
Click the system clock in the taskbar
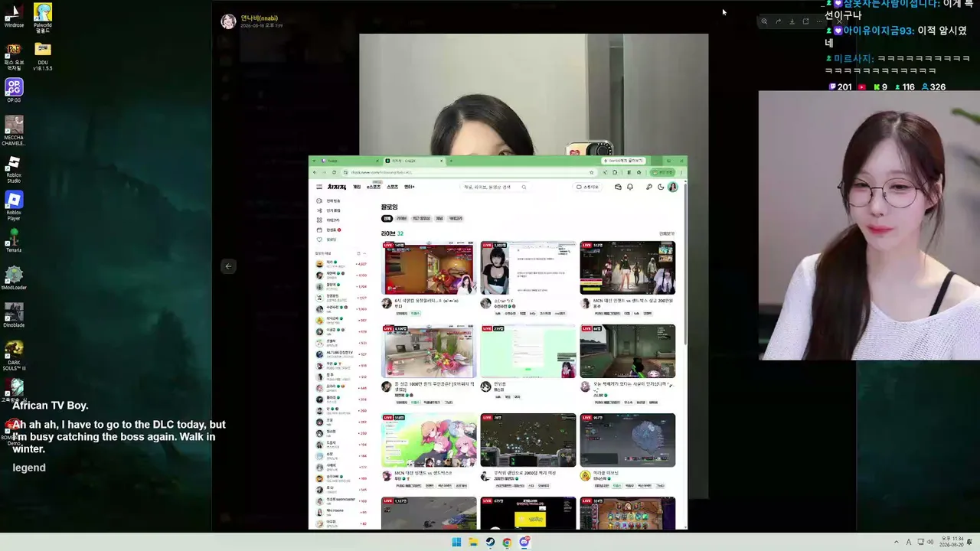point(952,542)
